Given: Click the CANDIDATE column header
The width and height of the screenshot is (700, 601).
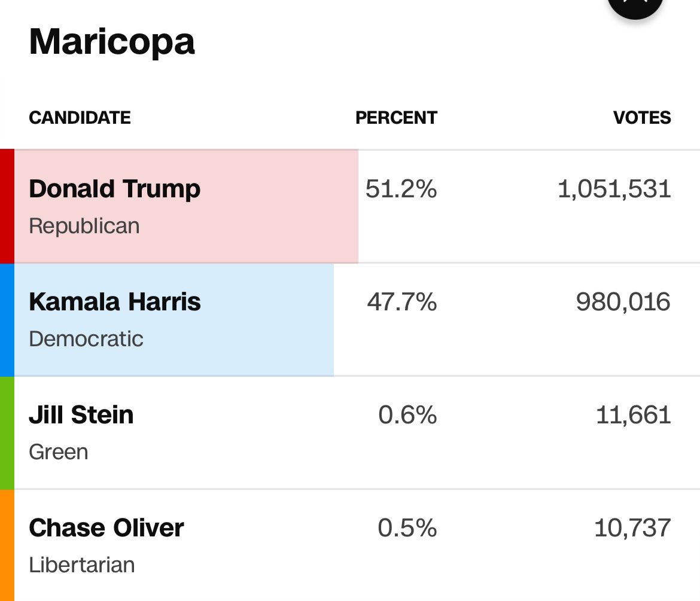Looking at the screenshot, I should click(x=80, y=118).
